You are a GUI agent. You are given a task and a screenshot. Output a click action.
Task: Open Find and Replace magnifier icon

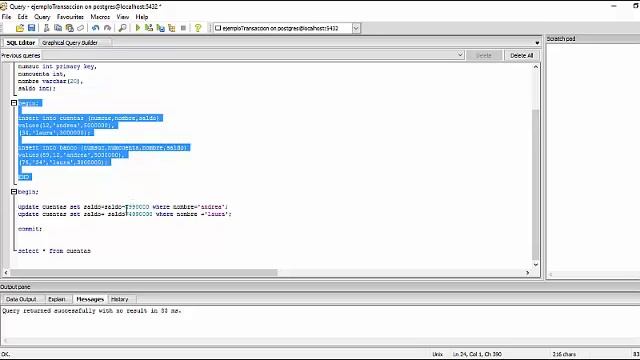122,28
